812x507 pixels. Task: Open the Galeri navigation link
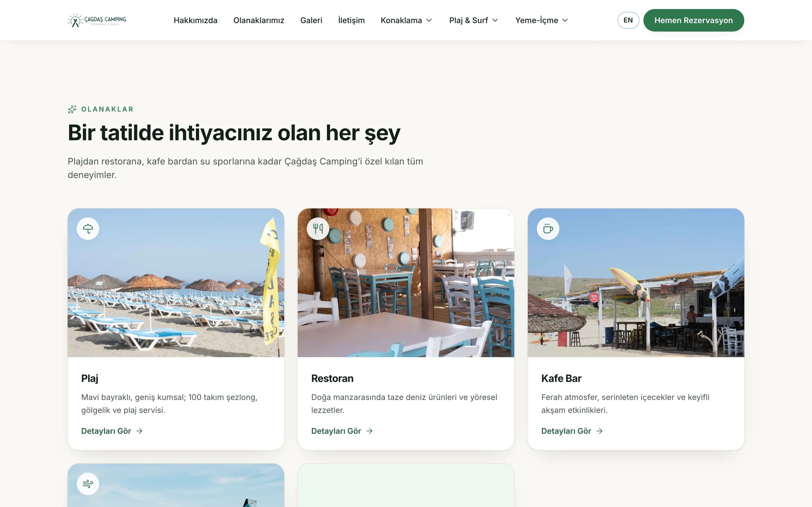point(311,20)
